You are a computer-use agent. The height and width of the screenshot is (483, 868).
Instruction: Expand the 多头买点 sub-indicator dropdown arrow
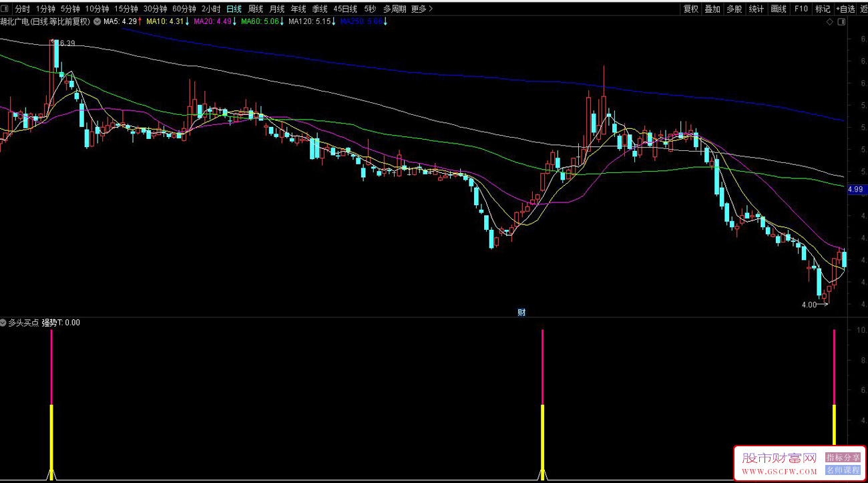(x=3, y=323)
